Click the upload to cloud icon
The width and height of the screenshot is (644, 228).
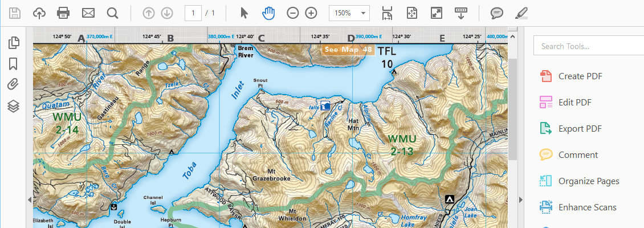click(x=39, y=13)
